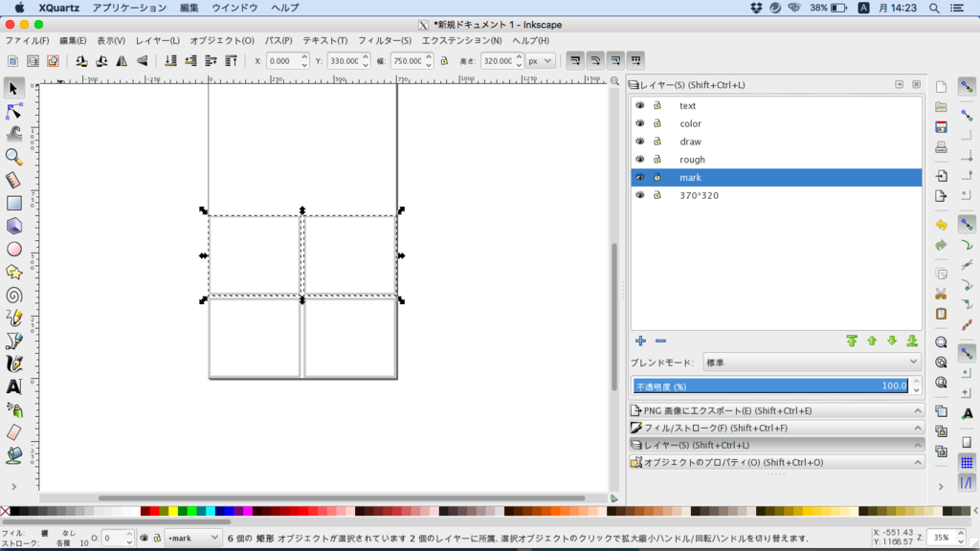Expand command bar overflow chevron at bottom right
The image size is (980, 551).
(942, 487)
